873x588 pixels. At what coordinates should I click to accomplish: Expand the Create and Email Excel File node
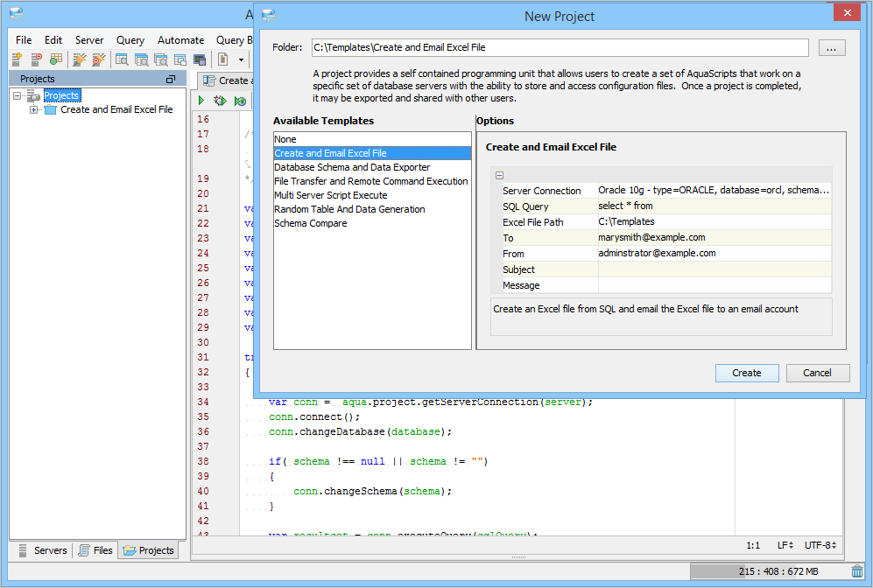tap(34, 109)
